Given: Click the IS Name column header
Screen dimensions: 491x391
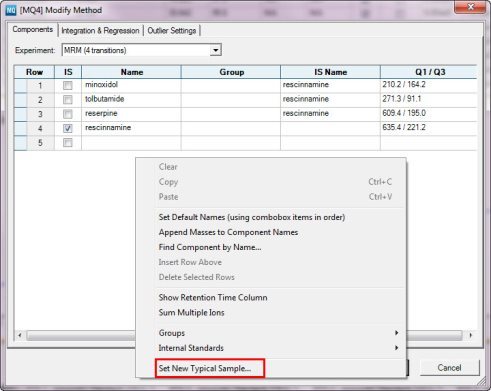Looking at the screenshot, I should tap(330, 72).
